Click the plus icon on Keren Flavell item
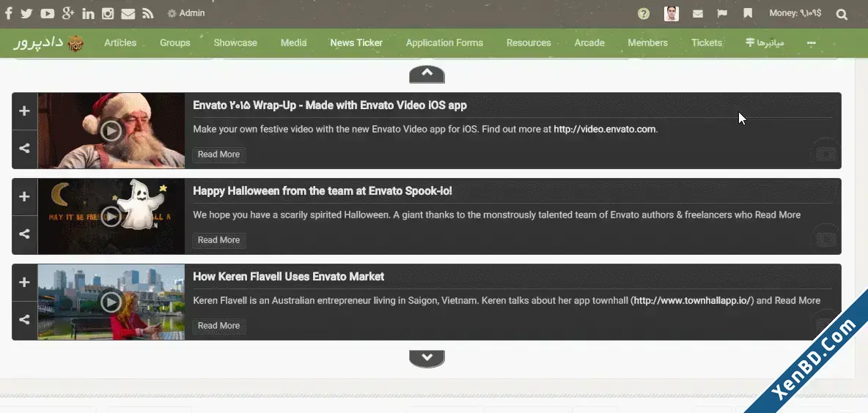The height and width of the screenshot is (413, 868). (24, 283)
